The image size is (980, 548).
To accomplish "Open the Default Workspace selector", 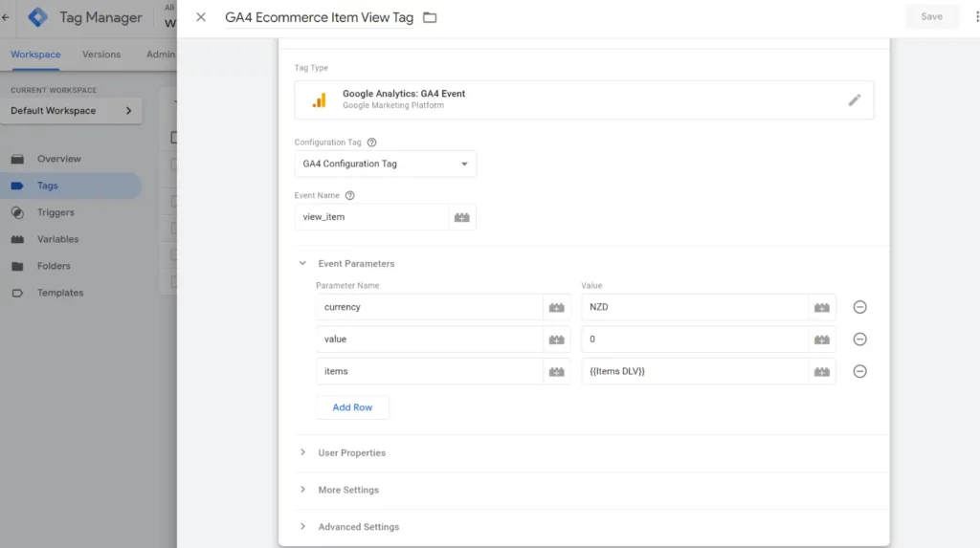I will [71, 111].
